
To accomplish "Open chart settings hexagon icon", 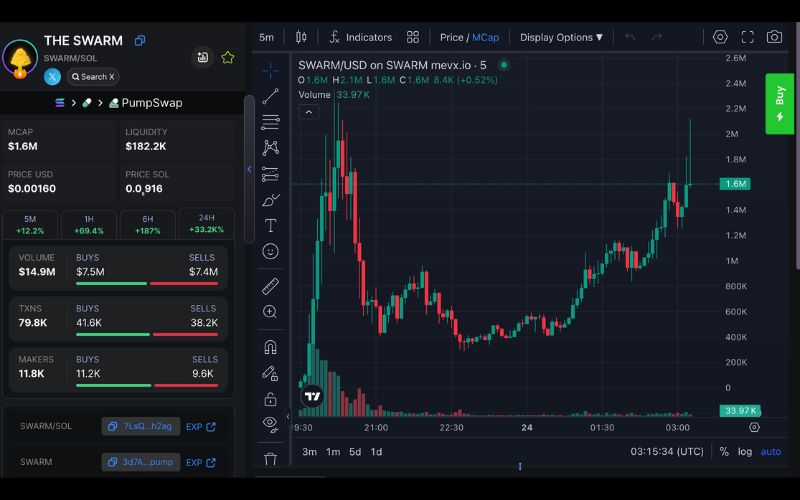I will click(720, 37).
